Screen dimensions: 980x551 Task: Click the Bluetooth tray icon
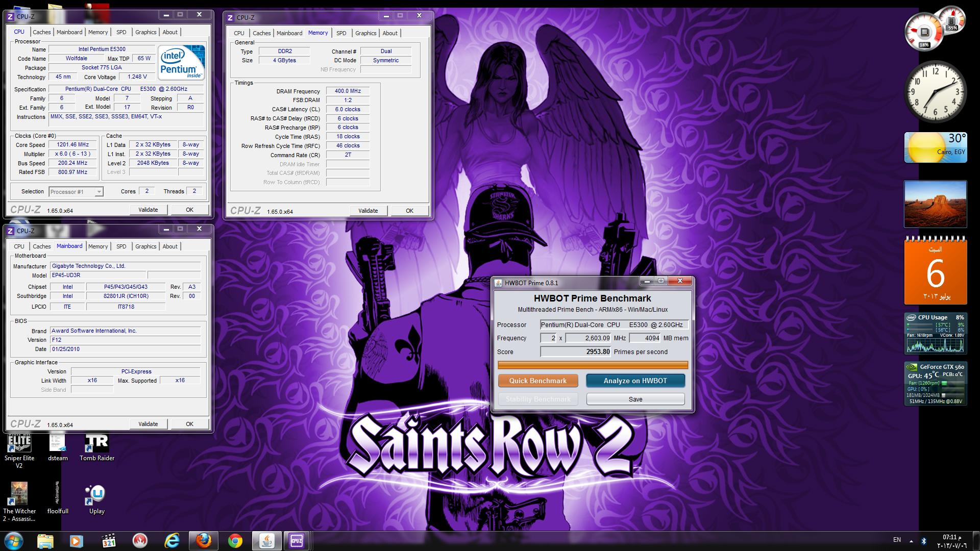(924, 541)
